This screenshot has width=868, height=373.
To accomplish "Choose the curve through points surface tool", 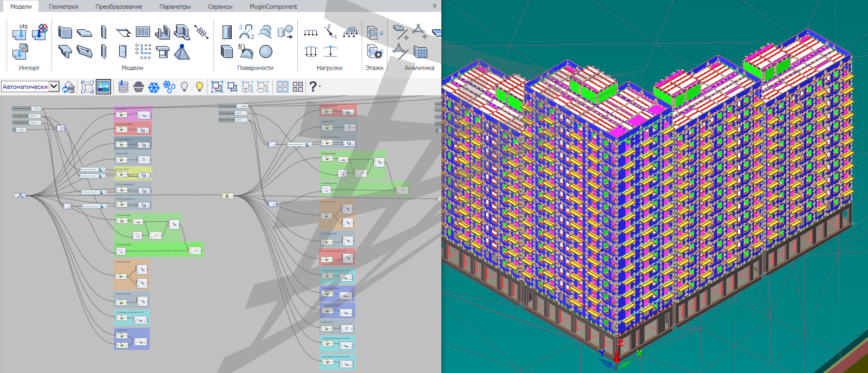I will (x=246, y=32).
